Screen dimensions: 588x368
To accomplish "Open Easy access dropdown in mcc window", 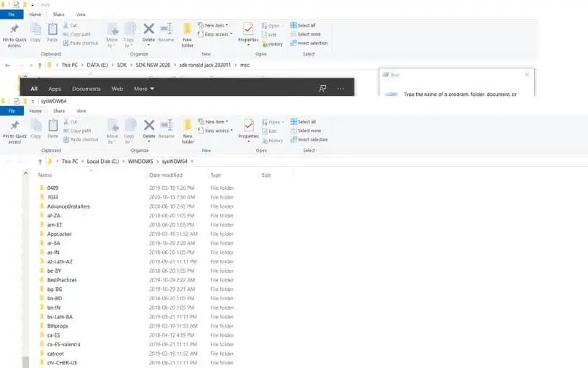I will tap(215, 34).
